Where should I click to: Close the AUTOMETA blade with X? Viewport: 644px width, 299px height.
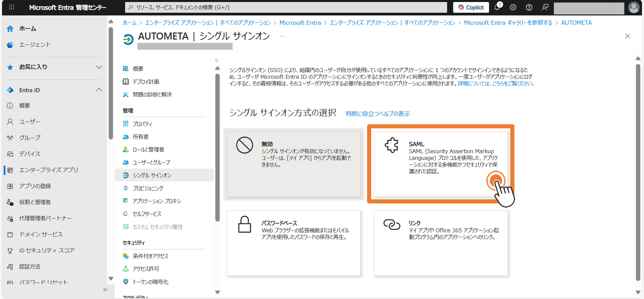627,36
